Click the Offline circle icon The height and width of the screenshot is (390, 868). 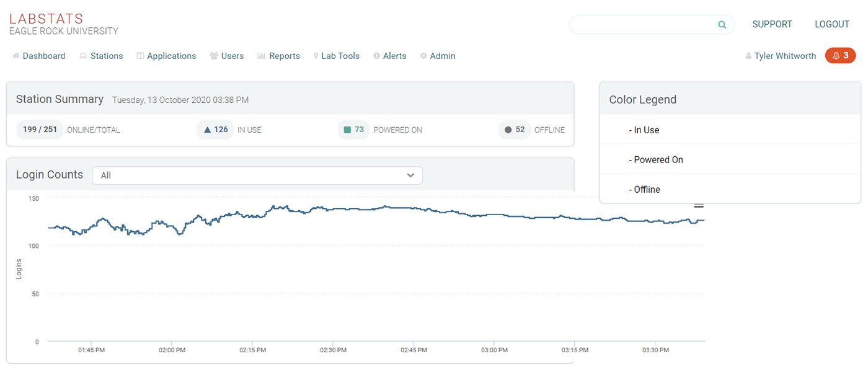click(508, 130)
